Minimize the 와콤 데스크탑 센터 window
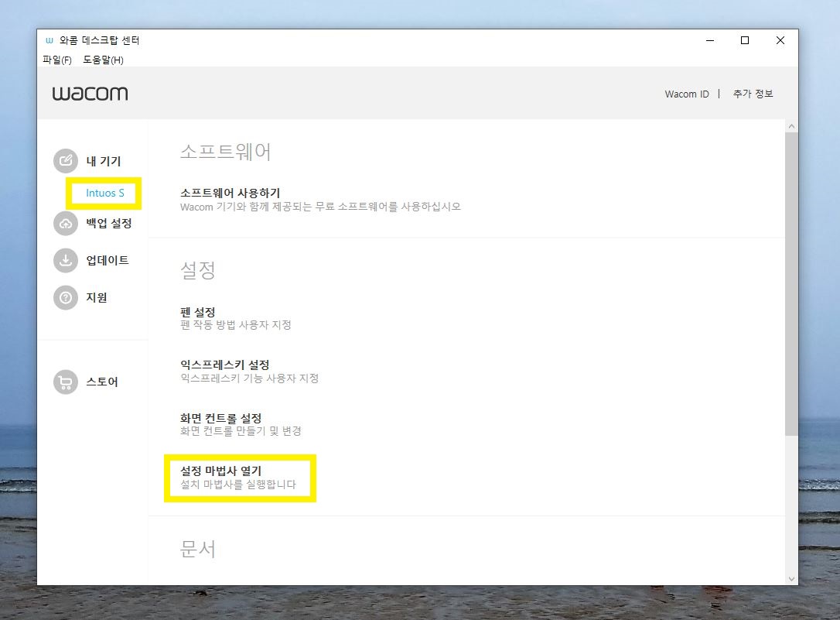Image resolution: width=840 pixels, height=620 pixels. pyautogui.click(x=710, y=41)
